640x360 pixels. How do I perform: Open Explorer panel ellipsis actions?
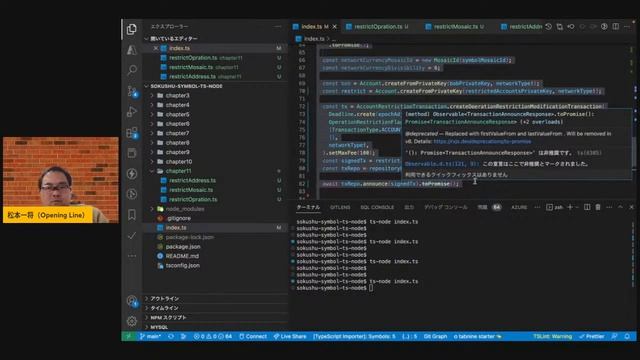pos(278,27)
